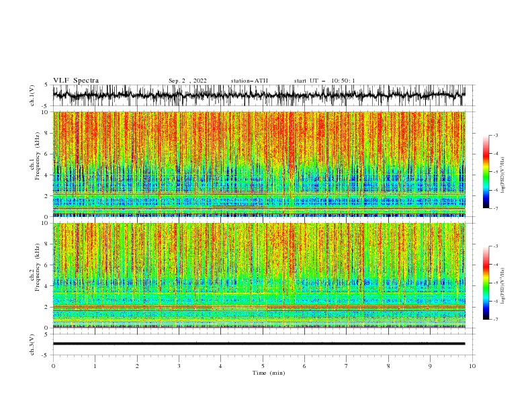
Task: Click the "station=ATH" header label
Action: pyautogui.click(x=249, y=81)
